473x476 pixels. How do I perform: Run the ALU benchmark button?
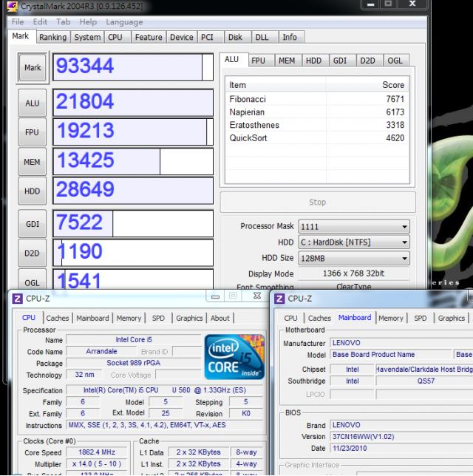33,103
